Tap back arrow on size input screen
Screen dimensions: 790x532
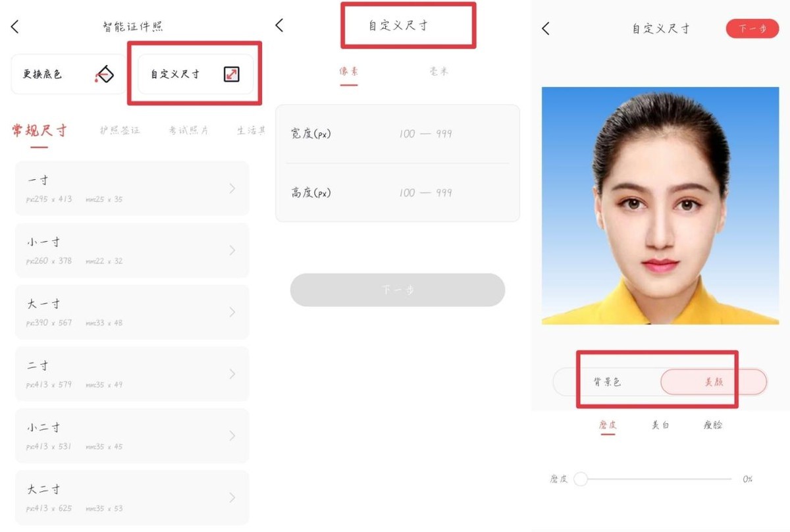coord(279,25)
